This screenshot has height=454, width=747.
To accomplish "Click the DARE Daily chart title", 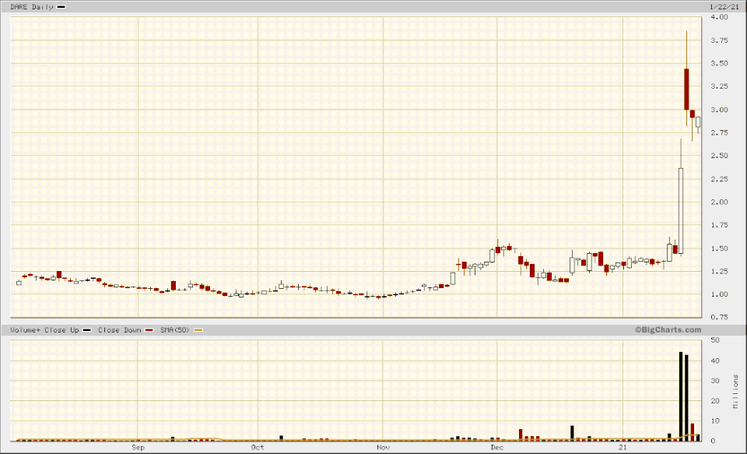I will [31, 7].
